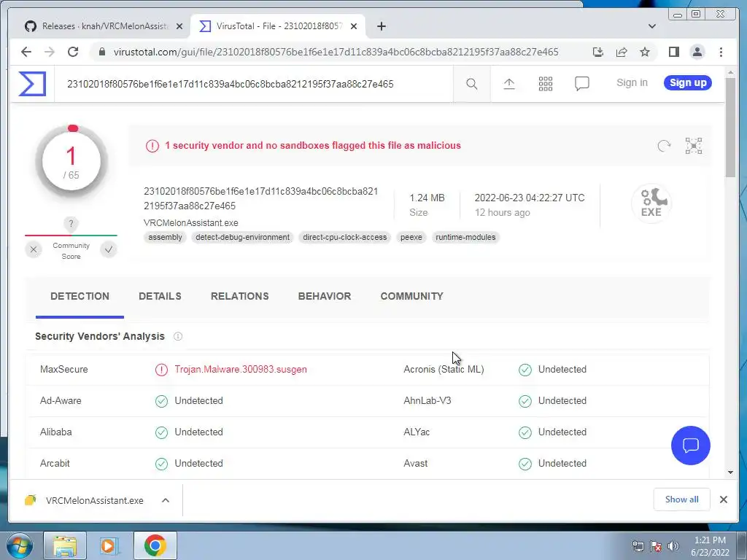Switch to the DETECTION tab
This screenshot has width=747, height=560.
[80, 296]
